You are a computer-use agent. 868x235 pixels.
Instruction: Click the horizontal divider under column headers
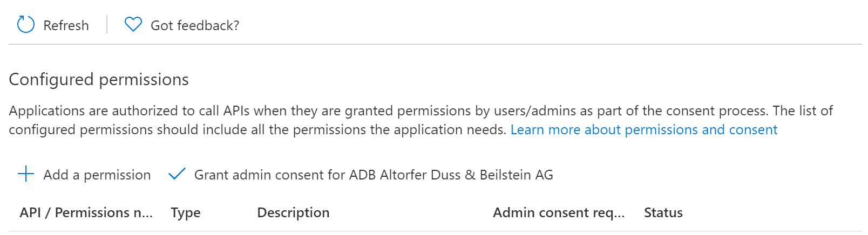pos(435,232)
